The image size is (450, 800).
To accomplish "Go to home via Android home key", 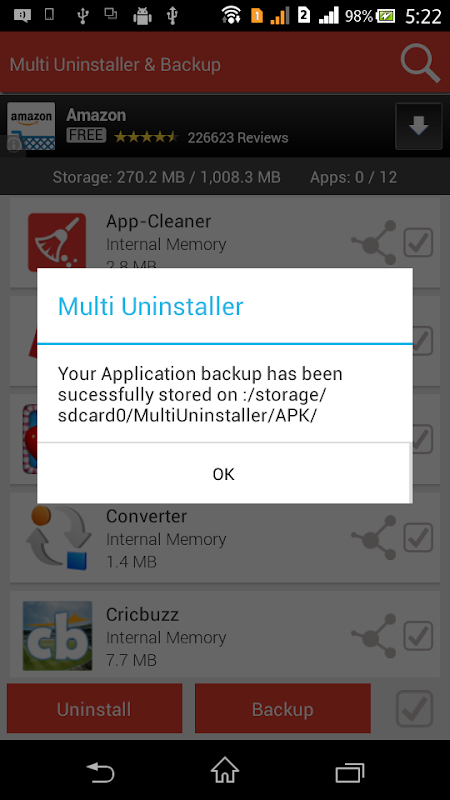I will pos(225,770).
